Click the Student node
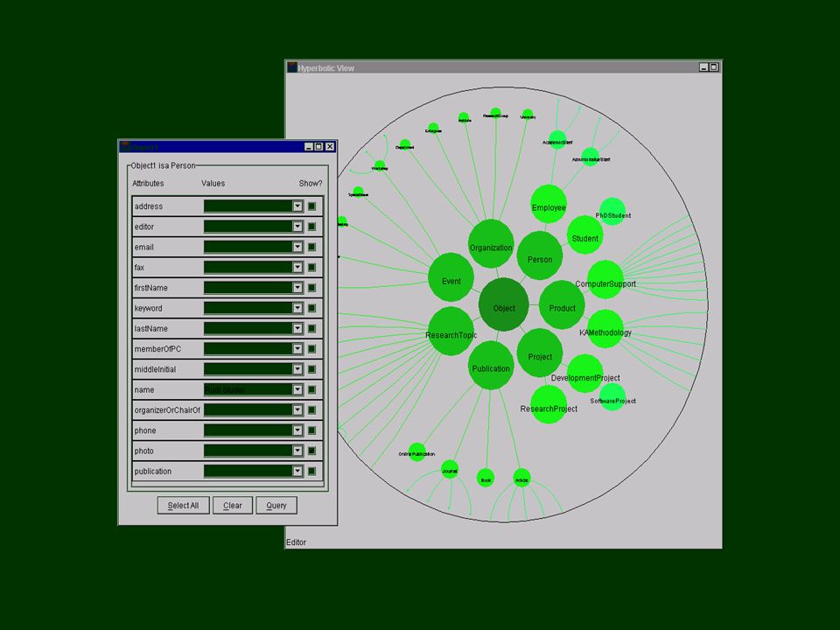 point(585,235)
